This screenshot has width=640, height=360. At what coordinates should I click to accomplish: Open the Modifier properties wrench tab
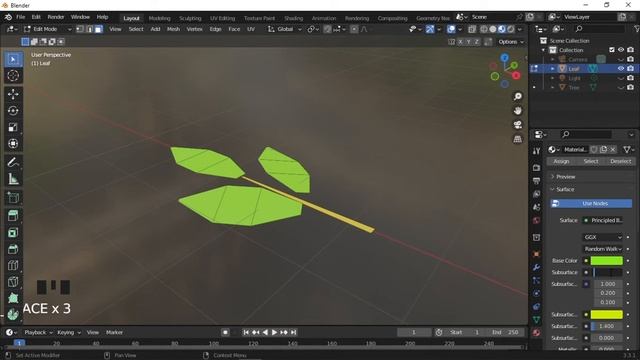click(x=536, y=267)
